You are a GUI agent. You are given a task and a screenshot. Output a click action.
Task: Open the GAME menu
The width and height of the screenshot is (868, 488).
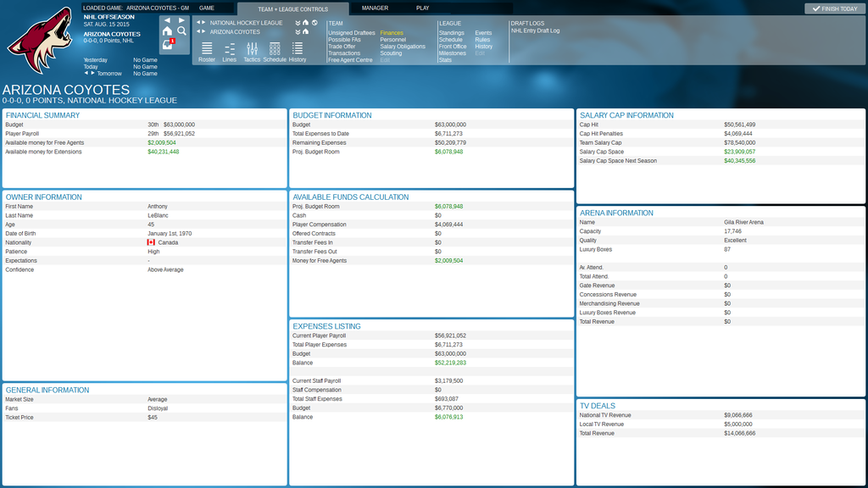[207, 8]
